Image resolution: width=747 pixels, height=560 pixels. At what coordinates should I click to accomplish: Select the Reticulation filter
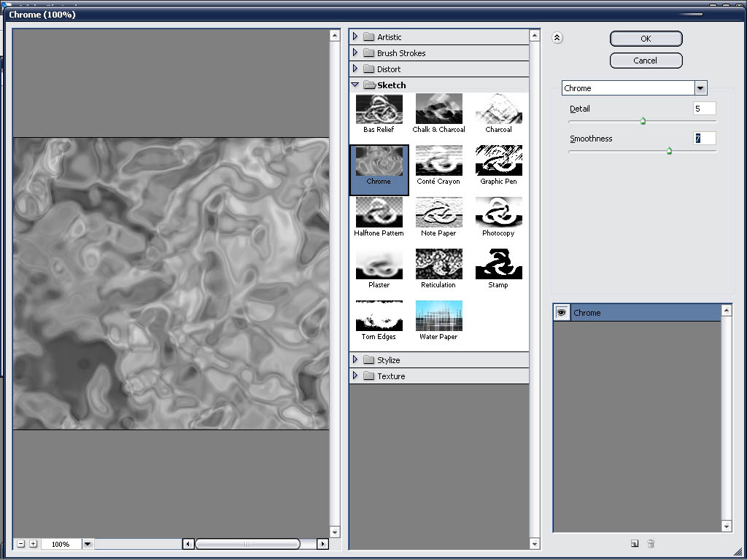(438, 265)
